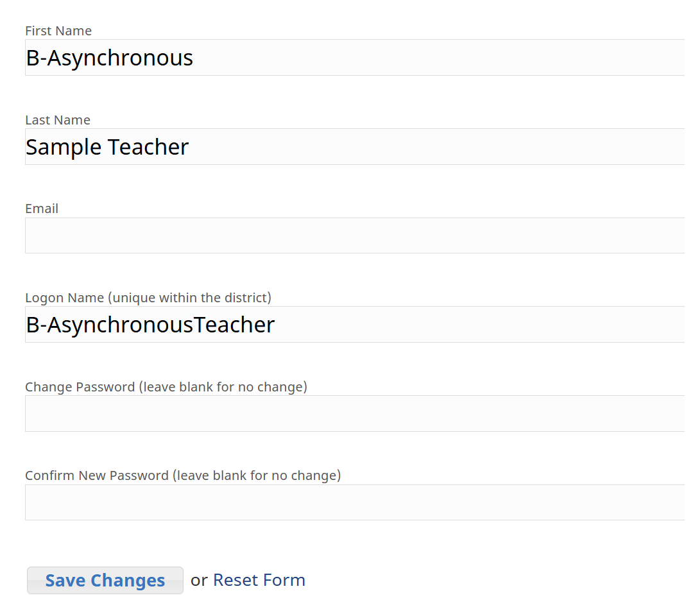Screen dimensions: 686x616
Task: Select the empty Email input field
Action: (x=356, y=235)
